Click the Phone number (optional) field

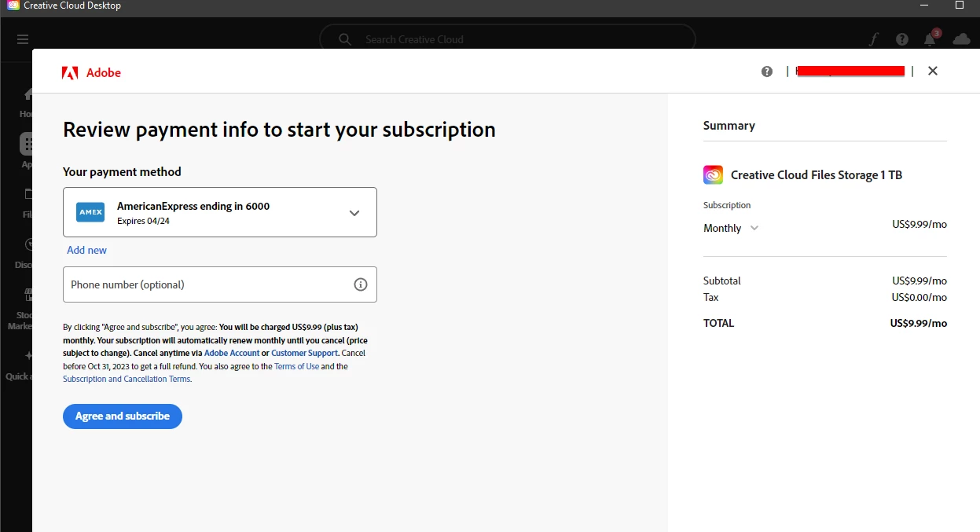220,284
